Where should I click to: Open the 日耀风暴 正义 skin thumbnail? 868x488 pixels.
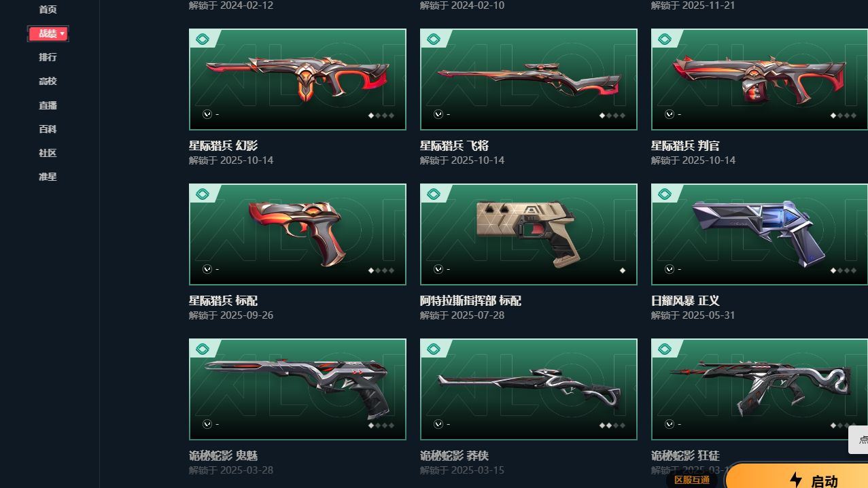(x=759, y=234)
